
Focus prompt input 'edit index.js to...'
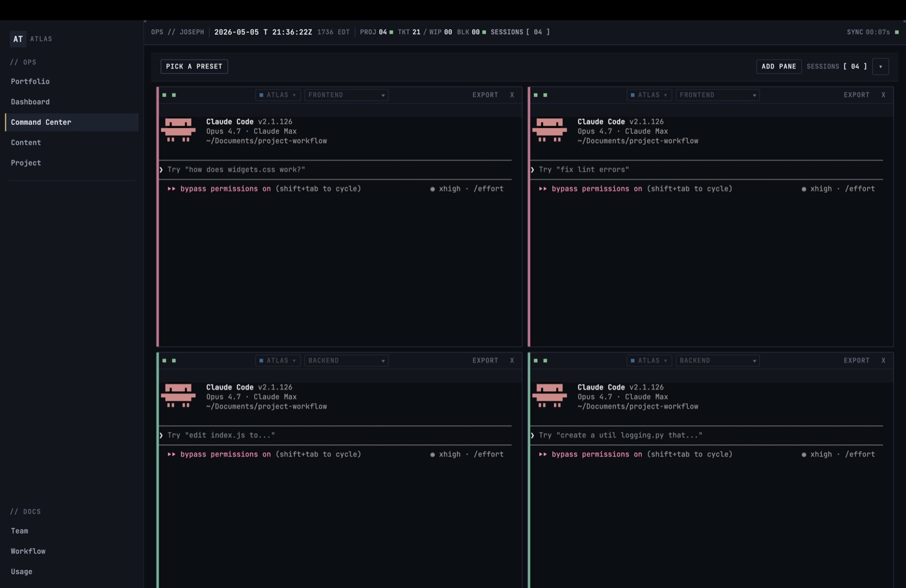[x=335, y=435]
